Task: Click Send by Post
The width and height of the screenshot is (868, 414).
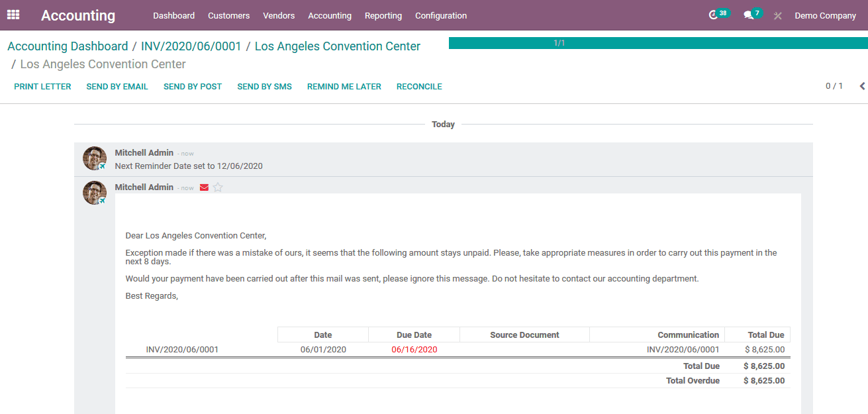Action: (x=193, y=86)
